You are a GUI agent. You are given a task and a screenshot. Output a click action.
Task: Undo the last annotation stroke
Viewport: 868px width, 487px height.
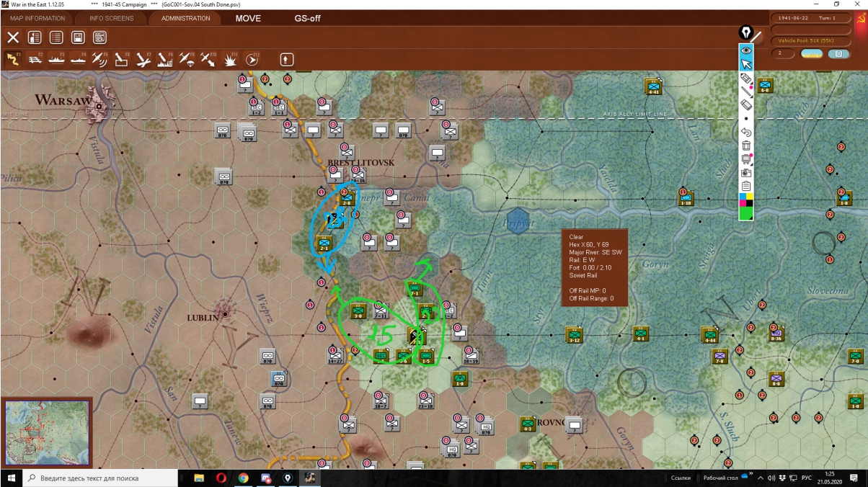point(746,133)
